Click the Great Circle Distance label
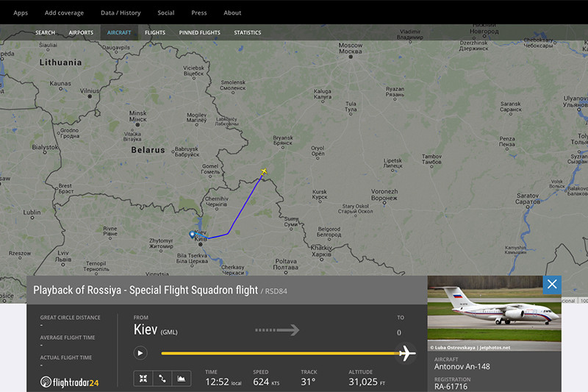Image resolution: width=588 pixels, height=392 pixels. click(70, 318)
